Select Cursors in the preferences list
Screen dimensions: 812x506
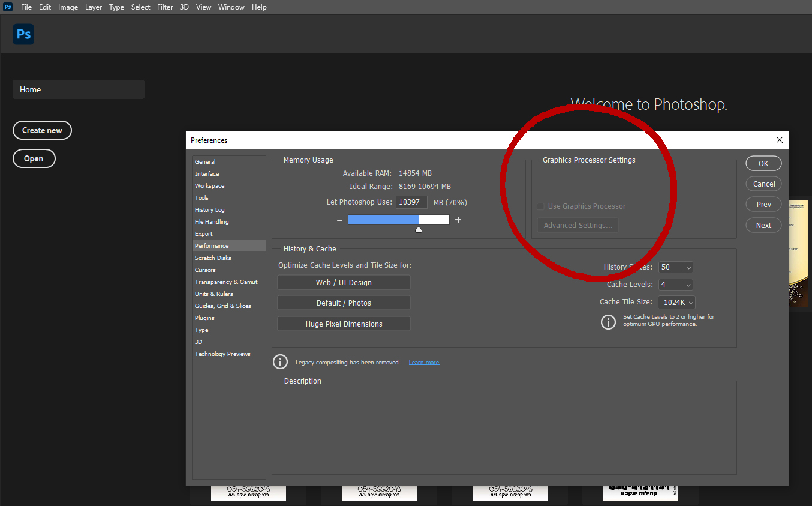(229, 270)
